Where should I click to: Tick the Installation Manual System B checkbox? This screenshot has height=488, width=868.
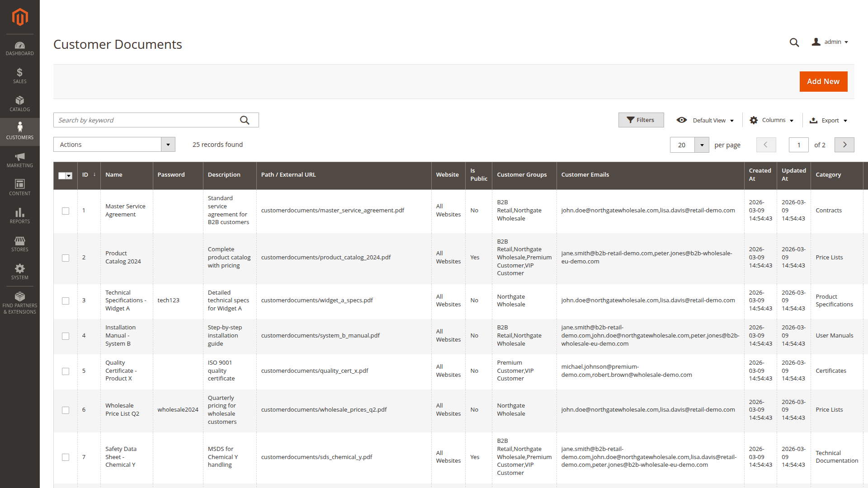click(66, 336)
